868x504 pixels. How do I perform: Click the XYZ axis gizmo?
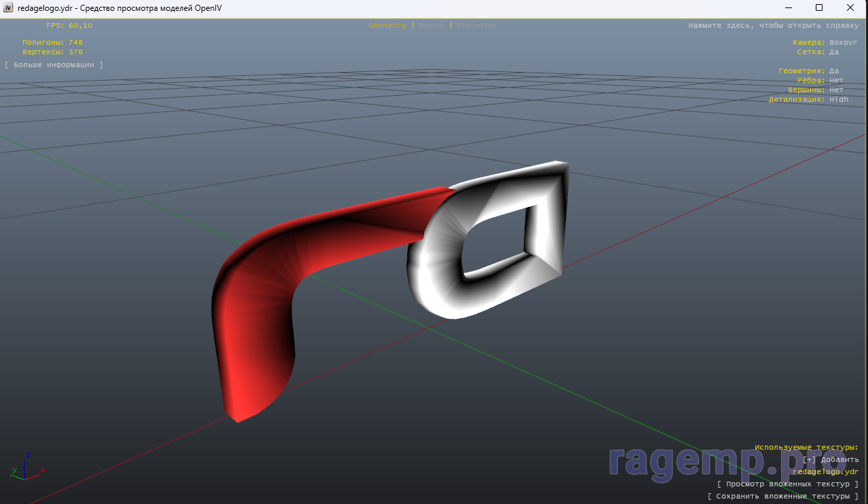click(27, 467)
